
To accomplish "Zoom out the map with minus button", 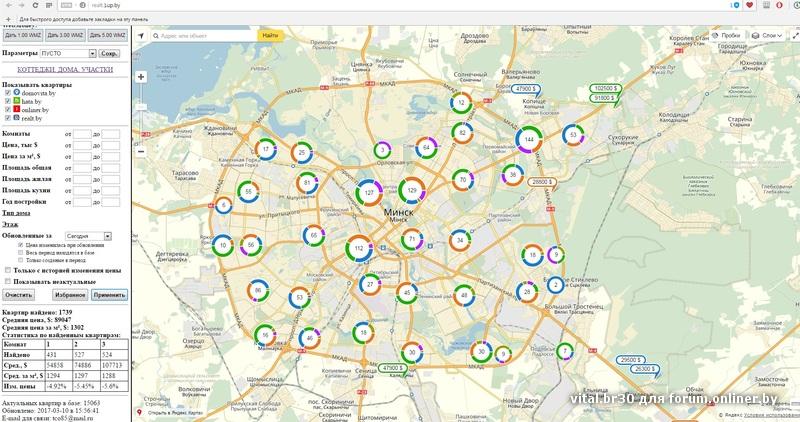I will click(x=141, y=151).
